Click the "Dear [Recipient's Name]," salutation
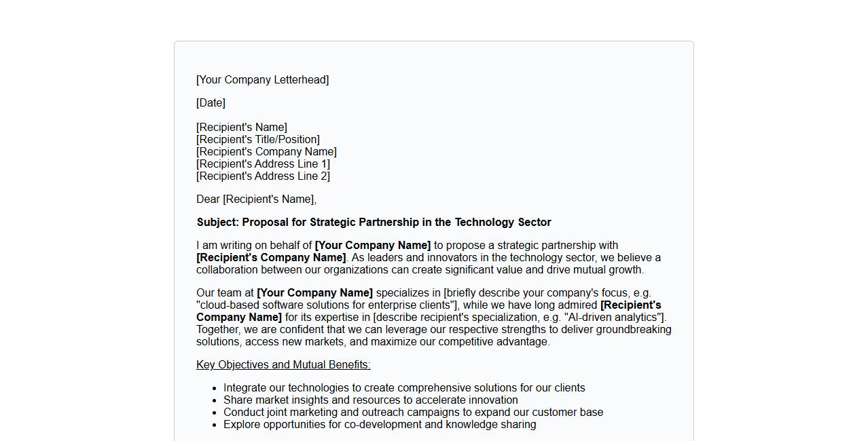868x441 pixels. tap(256, 199)
